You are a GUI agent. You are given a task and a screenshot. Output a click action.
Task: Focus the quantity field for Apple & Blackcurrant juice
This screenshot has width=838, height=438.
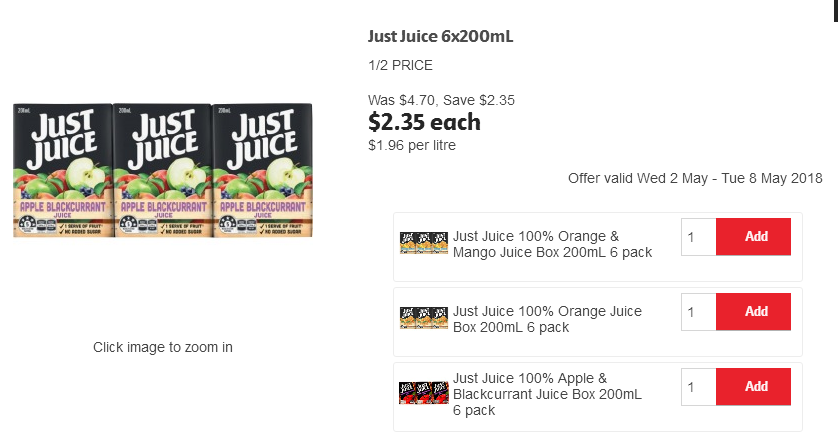(x=699, y=386)
